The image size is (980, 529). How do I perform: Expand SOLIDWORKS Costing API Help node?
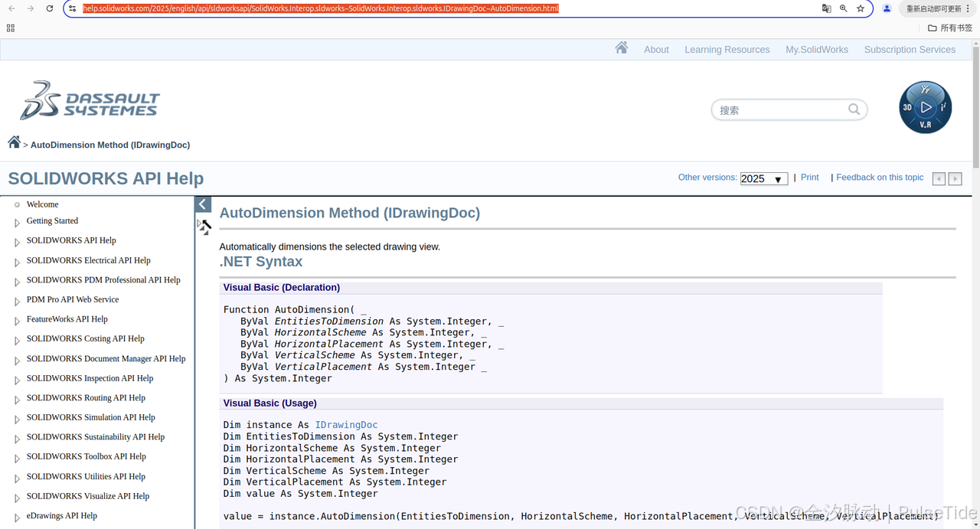tap(17, 341)
